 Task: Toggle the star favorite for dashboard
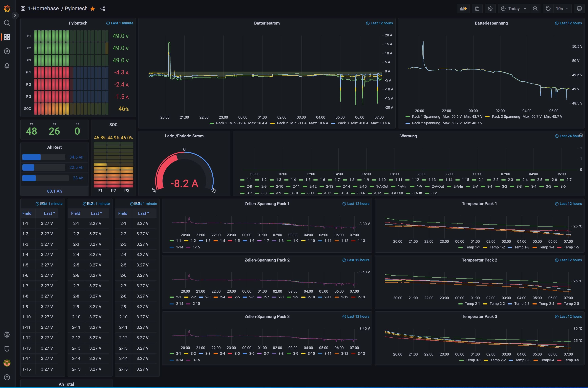point(93,9)
